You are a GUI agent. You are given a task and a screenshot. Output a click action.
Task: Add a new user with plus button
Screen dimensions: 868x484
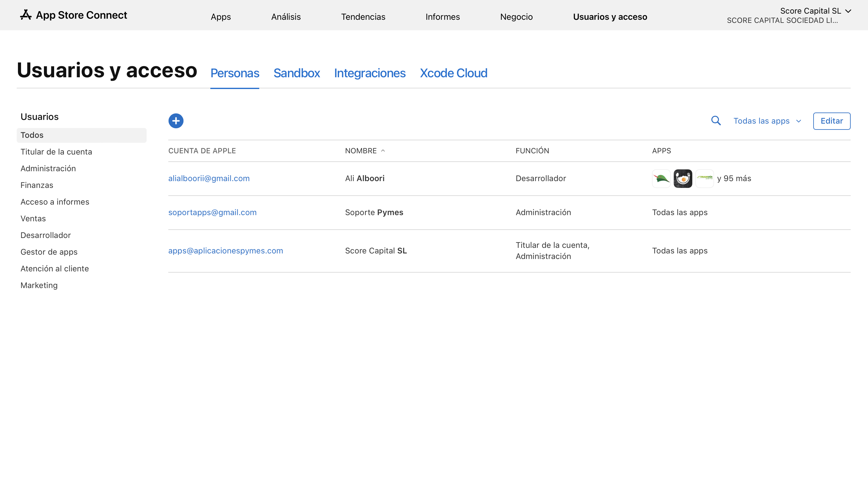pos(176,121)
